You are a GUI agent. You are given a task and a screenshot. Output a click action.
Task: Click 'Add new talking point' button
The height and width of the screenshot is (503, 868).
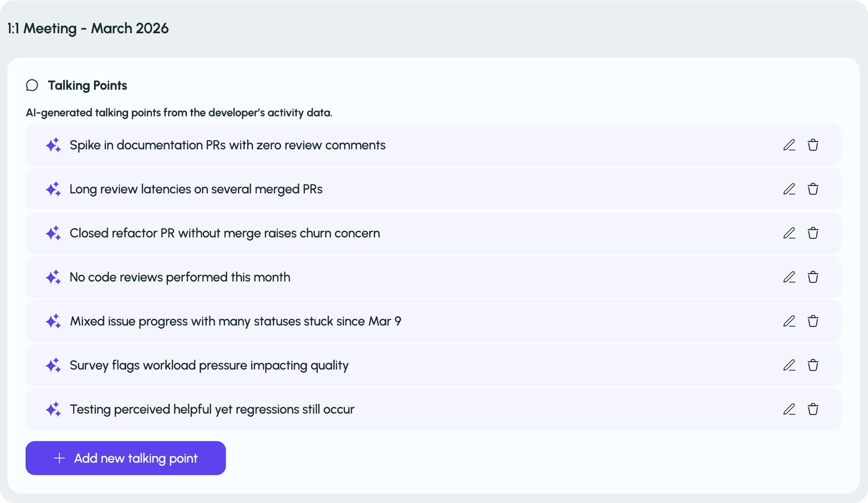(x=126, y=458)
